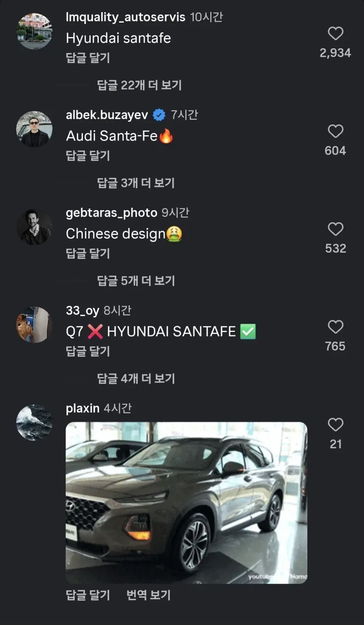Open the username albek.buzayev
This screenshot has height=625, width=364.
[x=107, y=115]
